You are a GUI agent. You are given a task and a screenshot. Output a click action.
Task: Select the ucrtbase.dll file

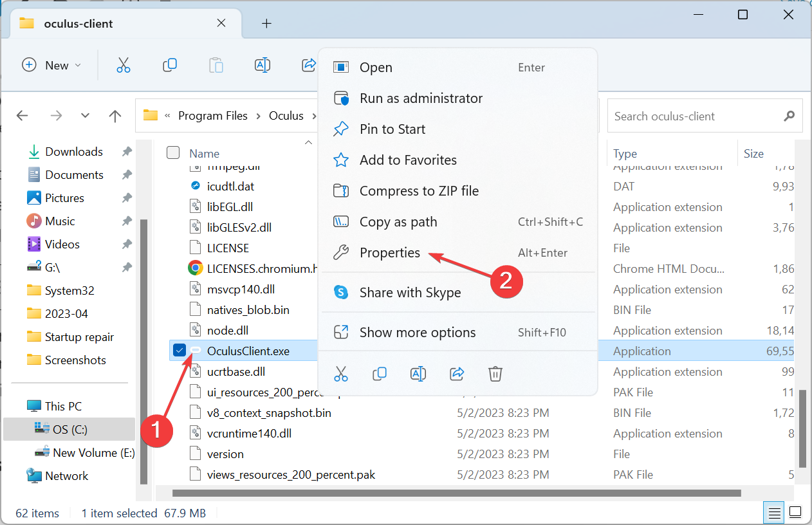point(236,371)
